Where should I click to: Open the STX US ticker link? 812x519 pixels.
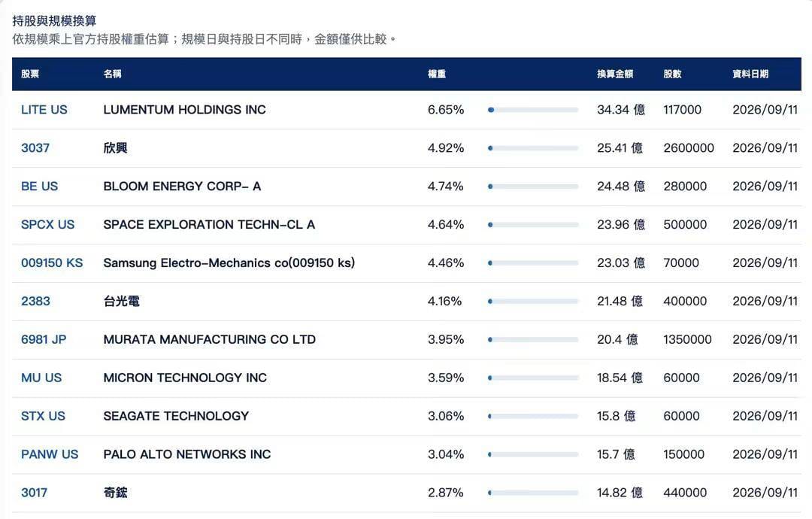[43, 417]
